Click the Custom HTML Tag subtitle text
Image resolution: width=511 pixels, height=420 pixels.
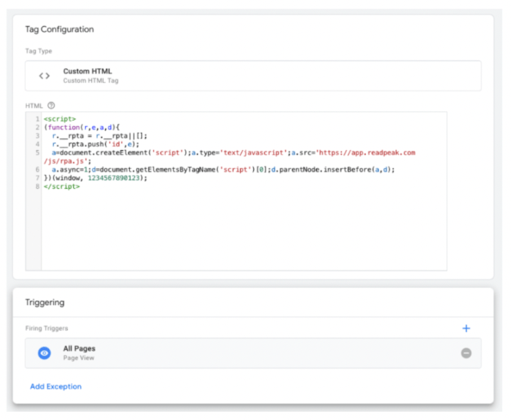click(91, 80)
